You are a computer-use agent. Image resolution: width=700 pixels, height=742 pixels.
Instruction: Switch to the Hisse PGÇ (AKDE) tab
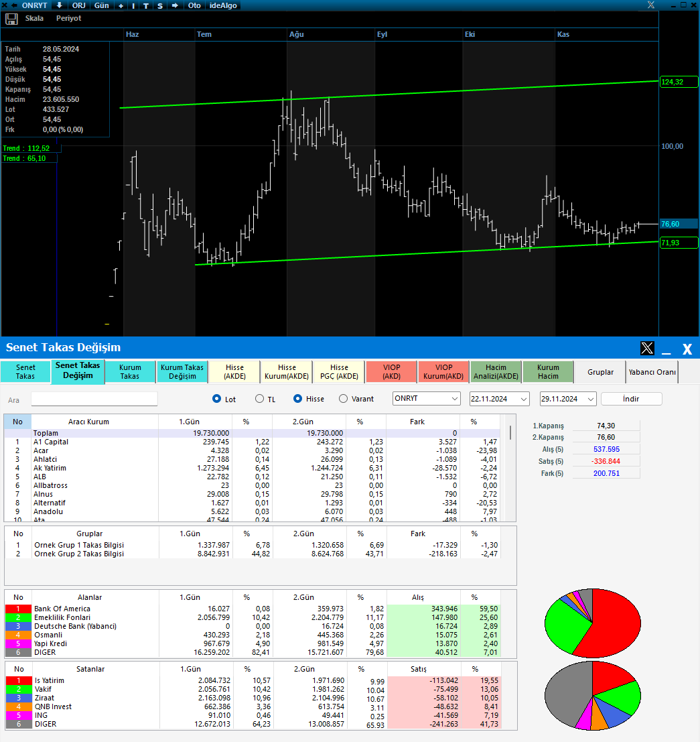point(339,371)
